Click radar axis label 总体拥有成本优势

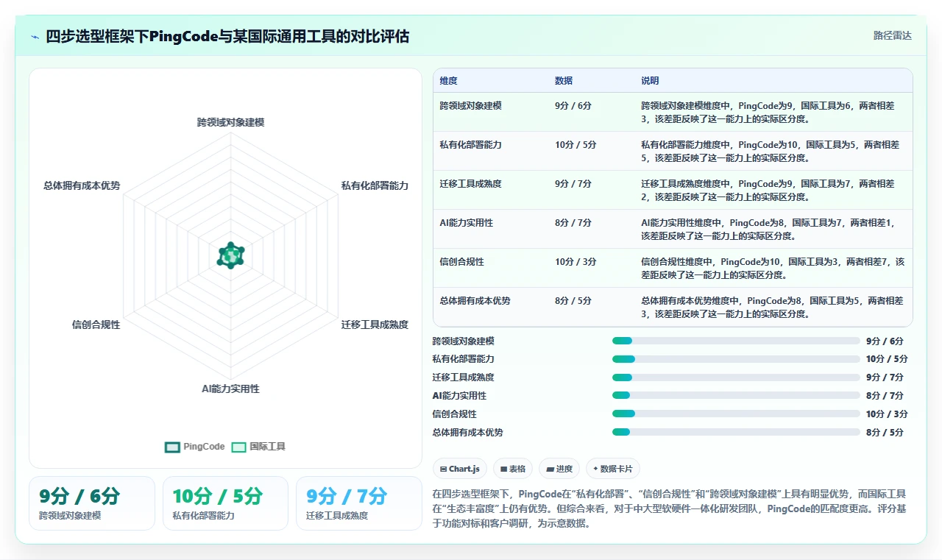tap(82, 186)
